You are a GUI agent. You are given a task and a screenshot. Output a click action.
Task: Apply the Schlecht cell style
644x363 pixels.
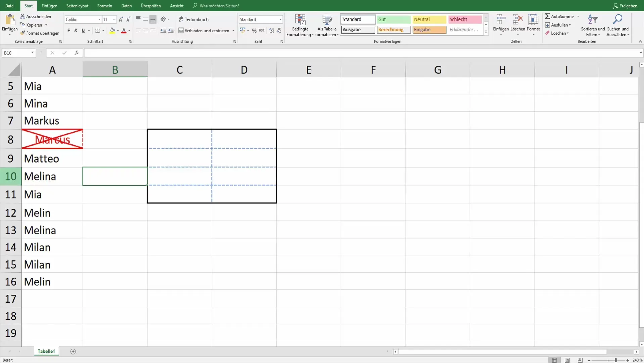[x=465, y=19]
